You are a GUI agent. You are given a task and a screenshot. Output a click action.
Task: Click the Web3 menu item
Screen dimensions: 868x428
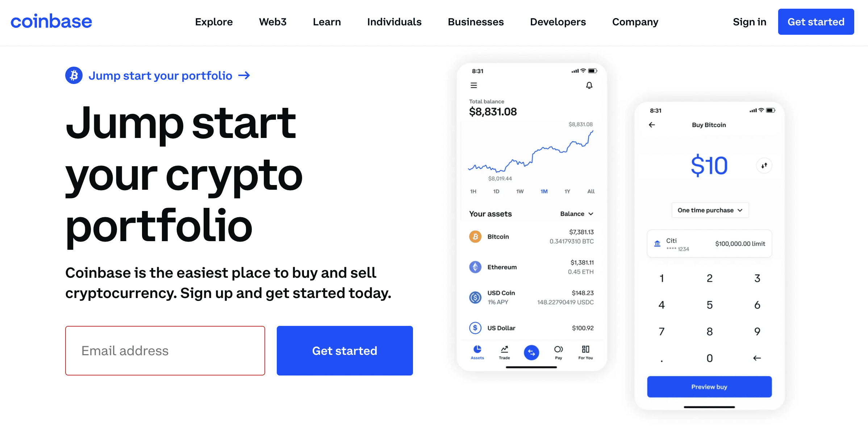[x=273, y=22]
